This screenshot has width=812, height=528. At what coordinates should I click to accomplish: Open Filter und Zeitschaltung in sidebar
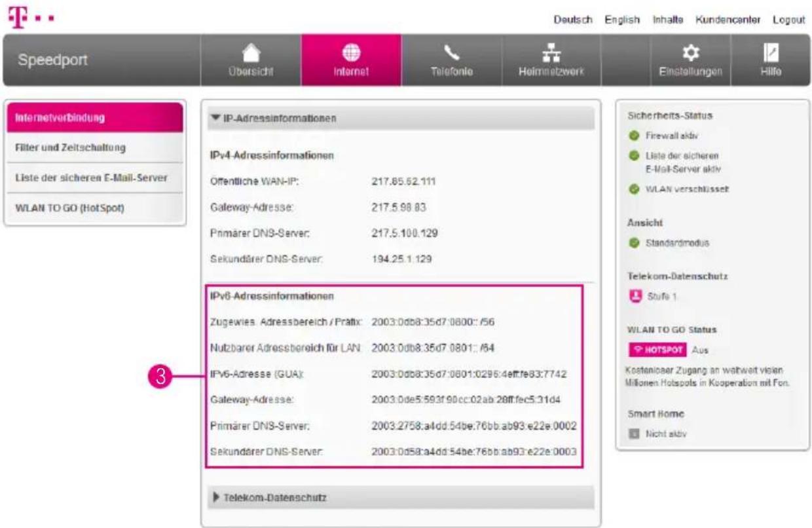[95, 148]
